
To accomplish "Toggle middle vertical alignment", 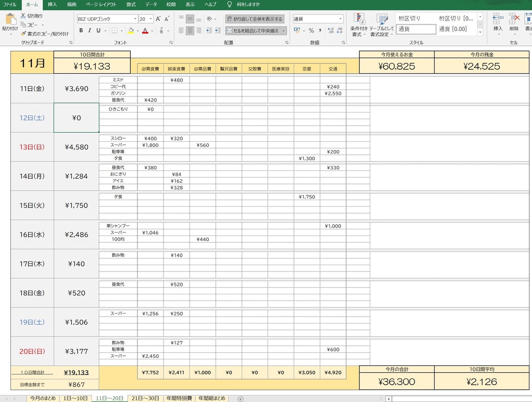I will click(x=190, y=19).
